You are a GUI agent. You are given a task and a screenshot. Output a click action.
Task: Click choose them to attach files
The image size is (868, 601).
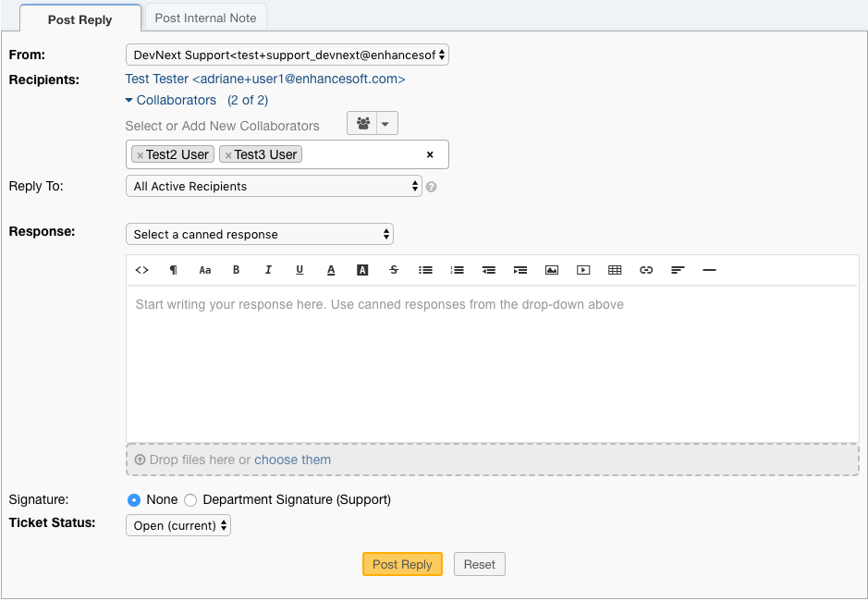(292, 460)
